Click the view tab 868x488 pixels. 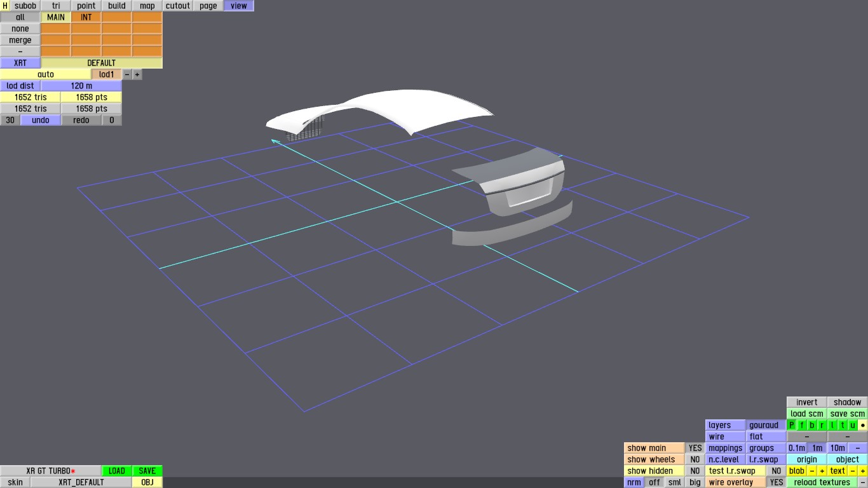tap(239, 6)
